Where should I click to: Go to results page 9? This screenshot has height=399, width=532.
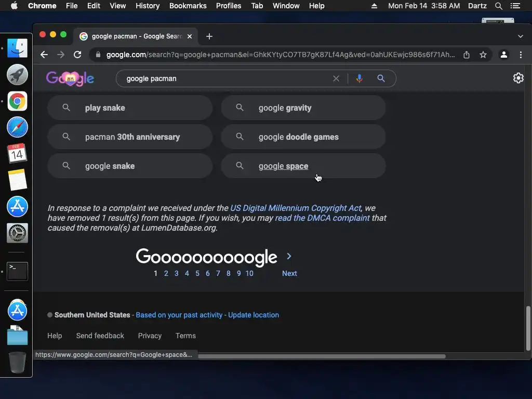(x=239, y=273)
